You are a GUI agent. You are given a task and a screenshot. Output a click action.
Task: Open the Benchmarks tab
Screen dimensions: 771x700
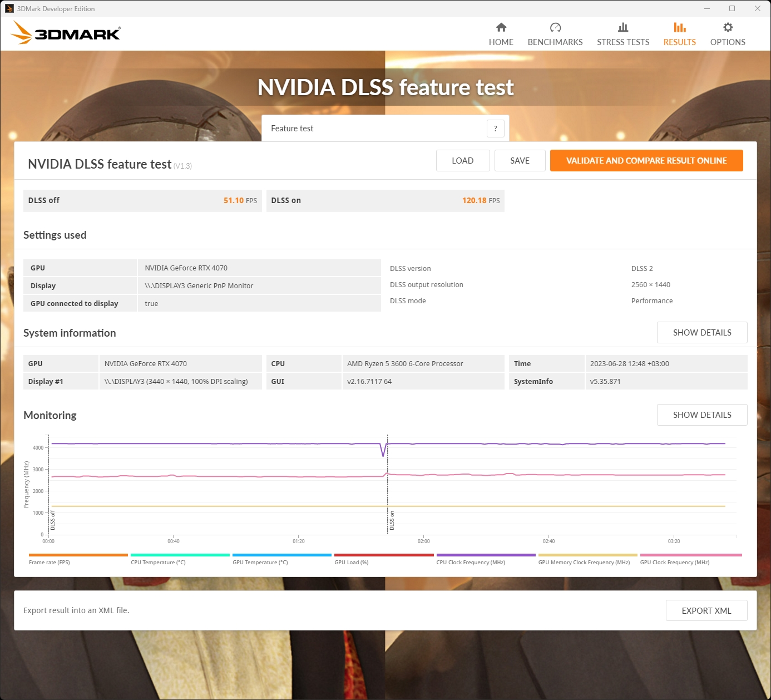tap(555, 34)
